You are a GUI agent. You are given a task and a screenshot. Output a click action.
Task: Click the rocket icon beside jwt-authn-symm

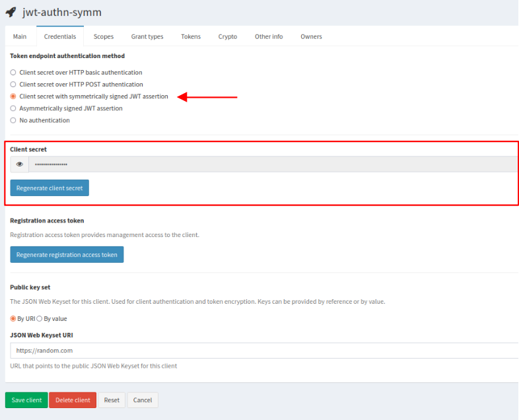click(x=11, y=12)
